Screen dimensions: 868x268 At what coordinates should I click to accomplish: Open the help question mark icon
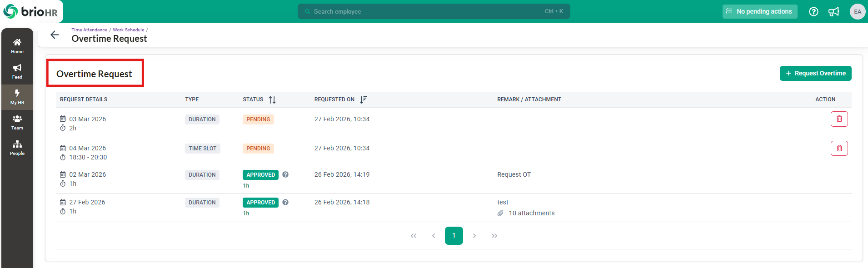(813, 11)
